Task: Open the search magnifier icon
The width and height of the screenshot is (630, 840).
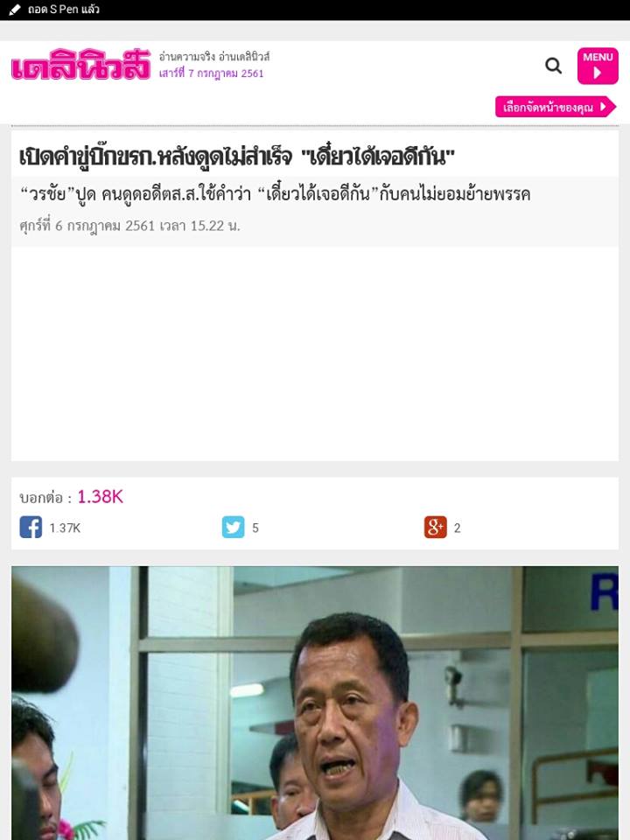Action: pos(553,66)
